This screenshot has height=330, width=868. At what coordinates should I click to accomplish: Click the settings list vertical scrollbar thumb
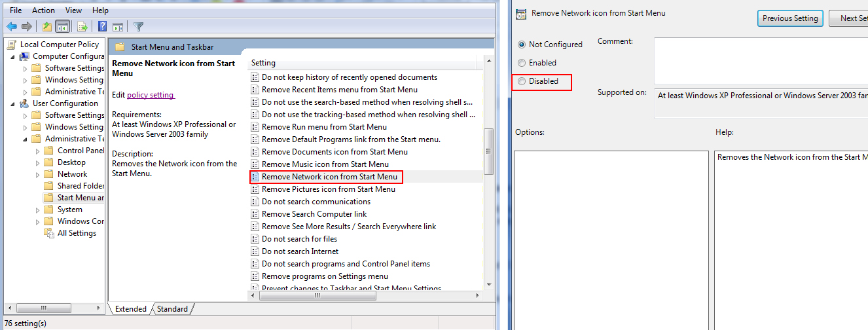[488, 151]
